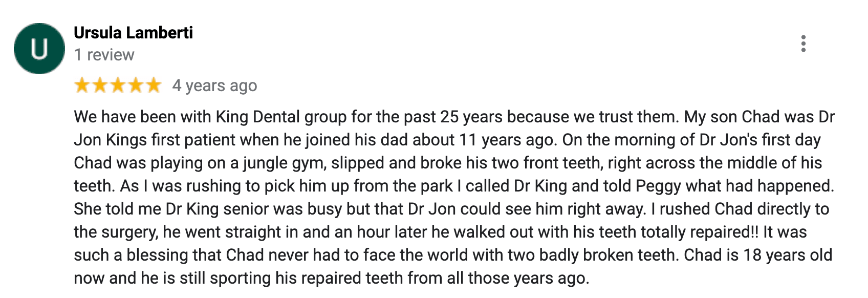Image resolution: width=868 pixels, height=298 pixels.
Task: Click the first yellow rating star
Action: point(82,85)
